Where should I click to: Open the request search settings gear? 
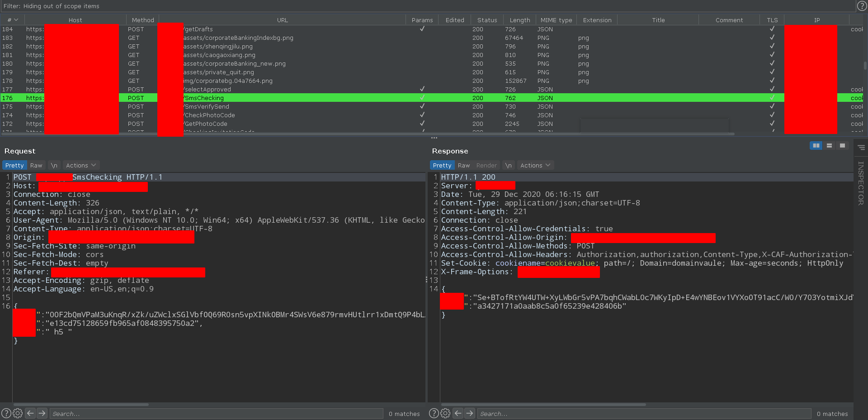(x=18, y=413)
